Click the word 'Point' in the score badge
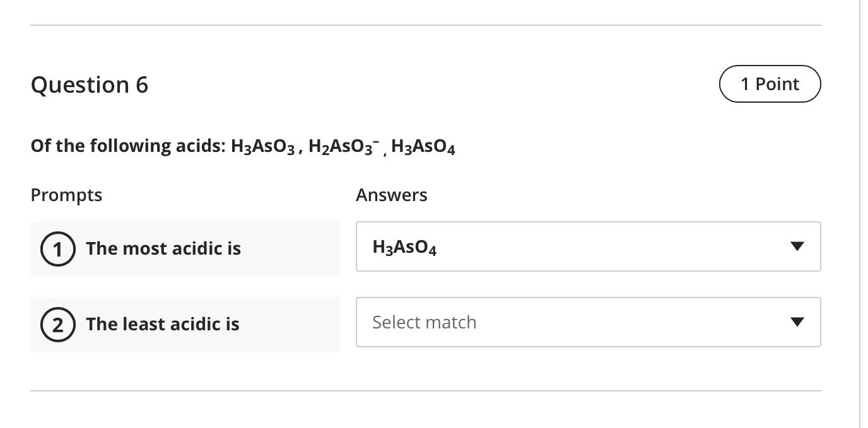The height and width of the screenshot is (428, 868). (x=777, y=84)
